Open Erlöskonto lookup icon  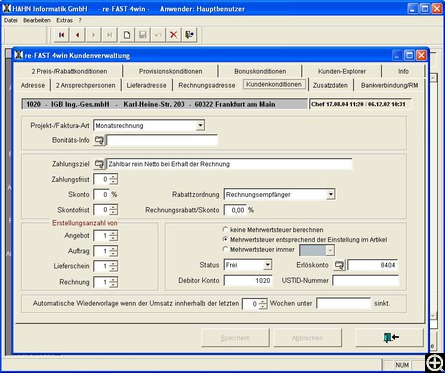(339, 265)
